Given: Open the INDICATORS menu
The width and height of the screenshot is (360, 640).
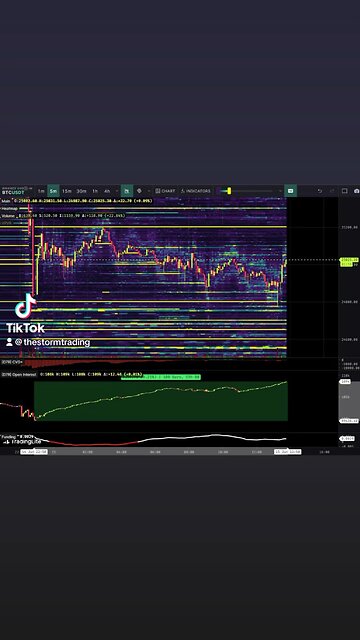Looking at the screenshot, I should (196, 191).
